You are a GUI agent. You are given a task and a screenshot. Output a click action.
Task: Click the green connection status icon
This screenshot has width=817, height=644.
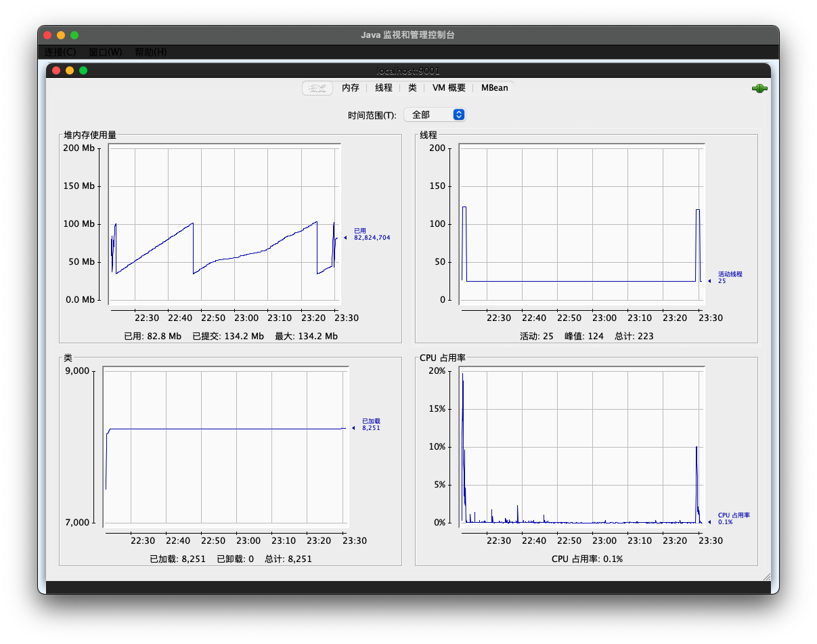(759, 88)
